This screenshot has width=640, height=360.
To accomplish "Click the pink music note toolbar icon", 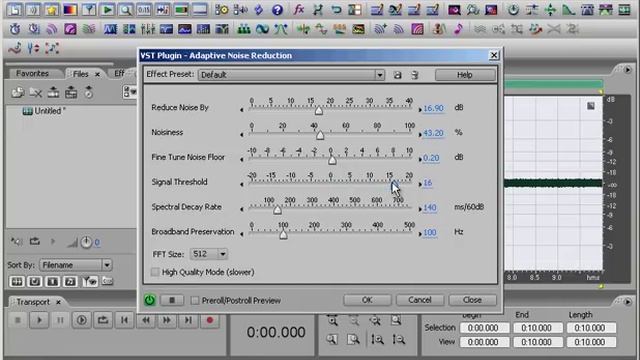I will 458,29.
